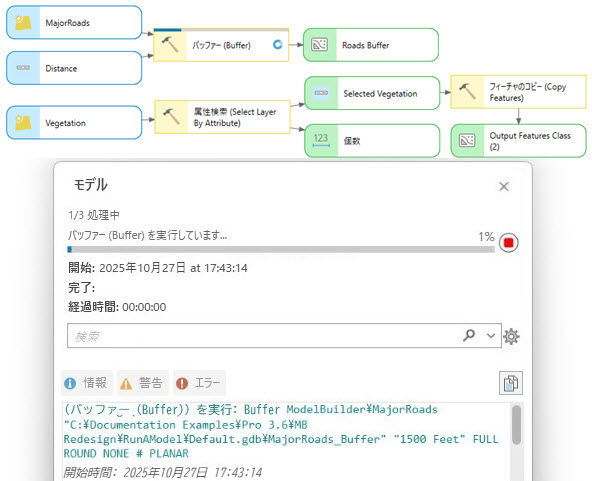Image resolution: width=592 pixels, height=481 pixels.
Task: Click the Roads Buffer output feature icon
Action: (x=319, y=45)
